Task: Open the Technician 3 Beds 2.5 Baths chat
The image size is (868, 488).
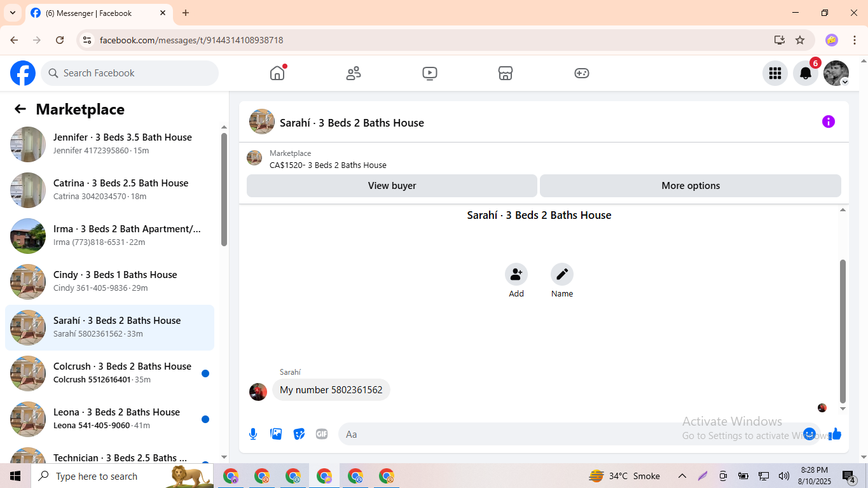Action: (109, 454)
